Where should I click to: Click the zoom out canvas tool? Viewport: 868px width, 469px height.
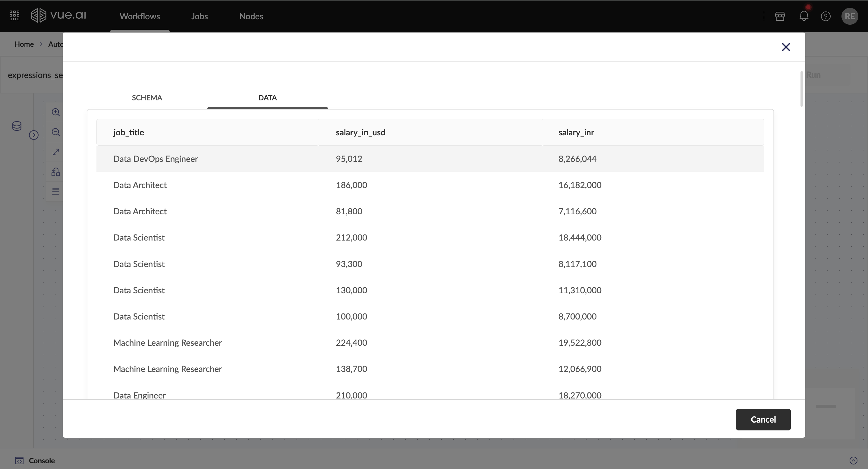55,132
